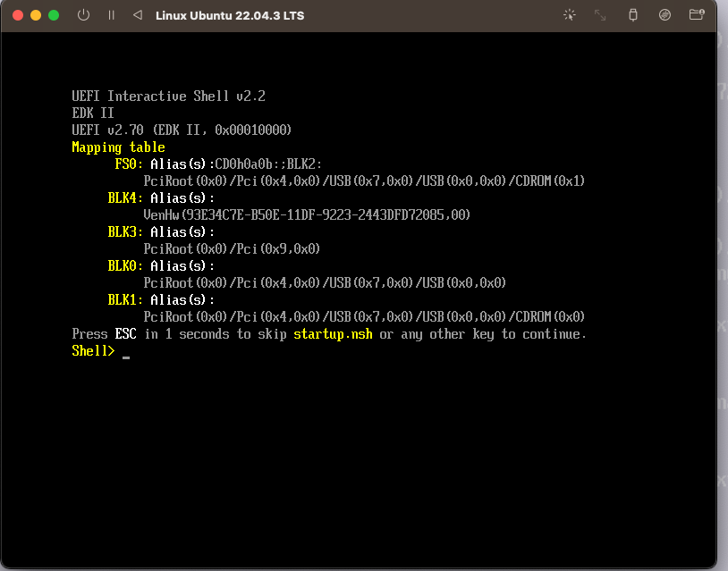This screenshot has width=728, height=571.
Task: Open the USB devices menu
Action: tap(633, 15)
